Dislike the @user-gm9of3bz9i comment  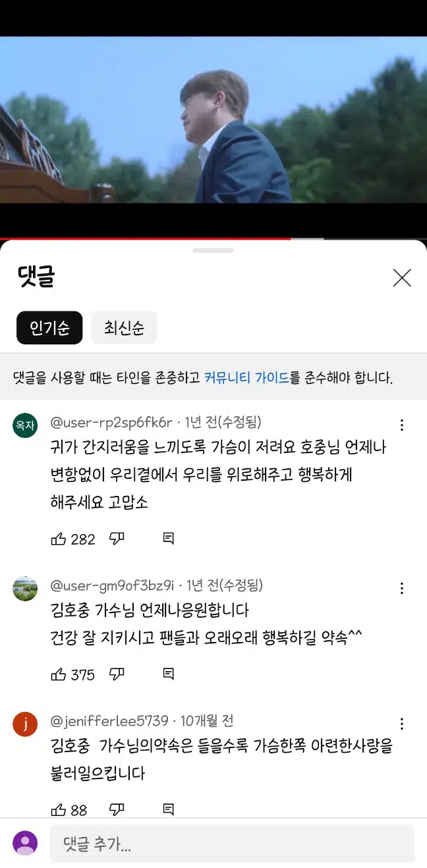pyautogui.click(x=117, y=674)
